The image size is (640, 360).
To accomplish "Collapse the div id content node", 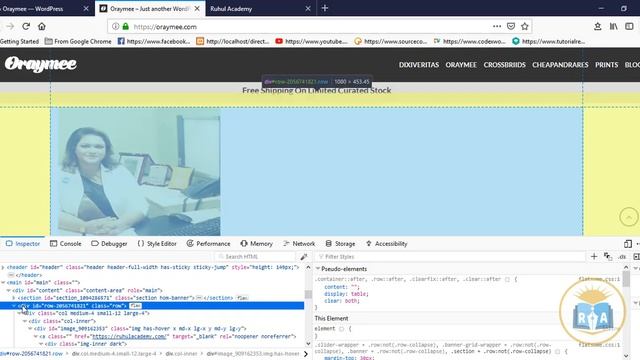I will [9, 290].
